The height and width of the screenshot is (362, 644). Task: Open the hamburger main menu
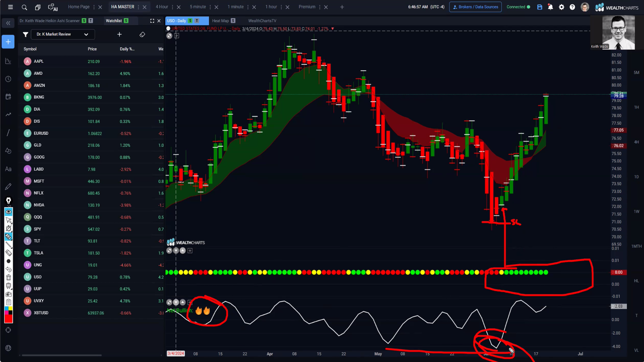tap(10, 7)
